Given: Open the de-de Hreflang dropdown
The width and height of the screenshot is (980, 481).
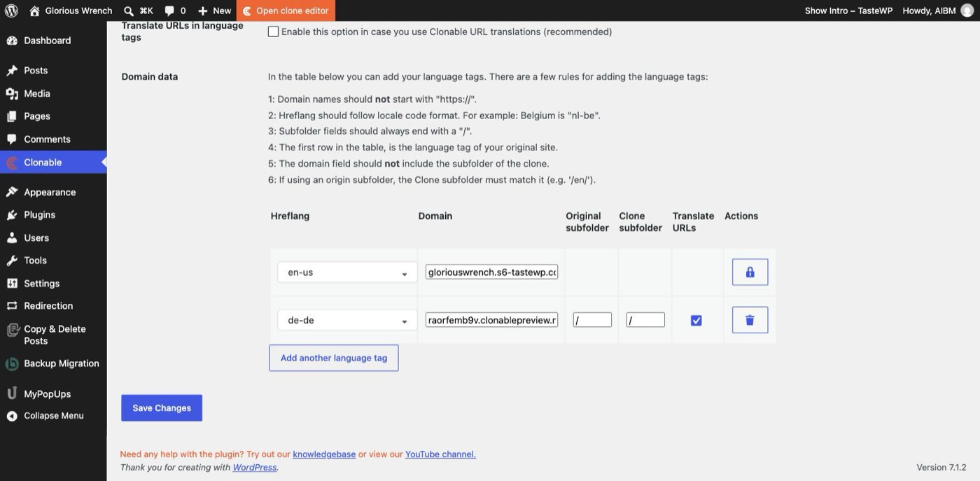Looking at the screenshot, I should point(347,320).
